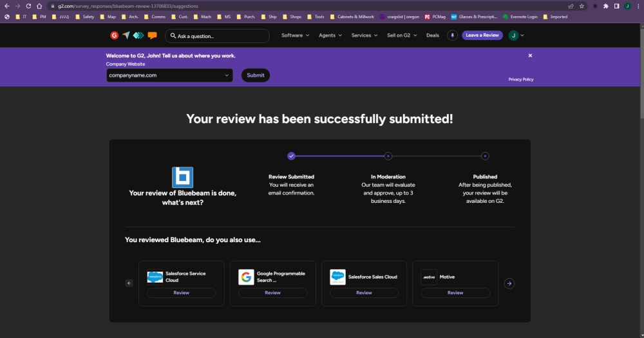Screen dimensions: 644x338
Task: Open the craigslist oregon bookmark
Action: point(399,17)
